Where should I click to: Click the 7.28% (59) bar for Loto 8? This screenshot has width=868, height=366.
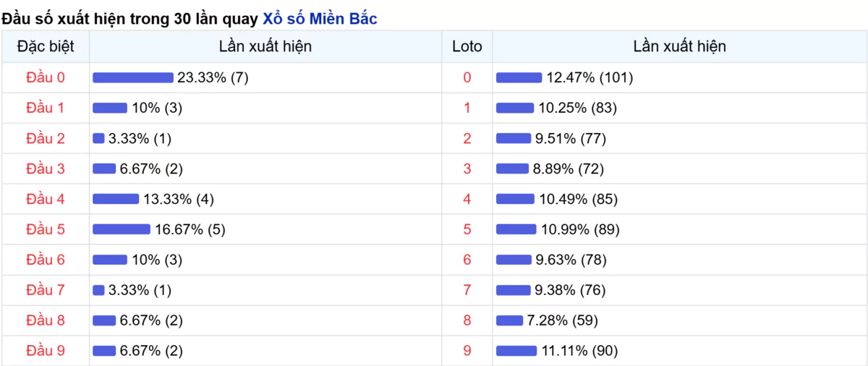[509, 320]
